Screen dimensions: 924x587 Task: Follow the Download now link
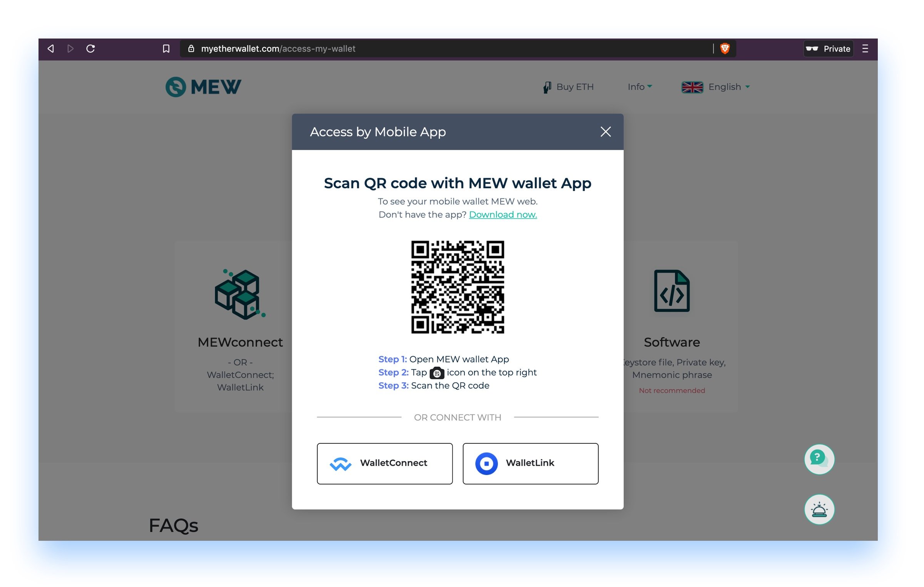tap(503, 215)
